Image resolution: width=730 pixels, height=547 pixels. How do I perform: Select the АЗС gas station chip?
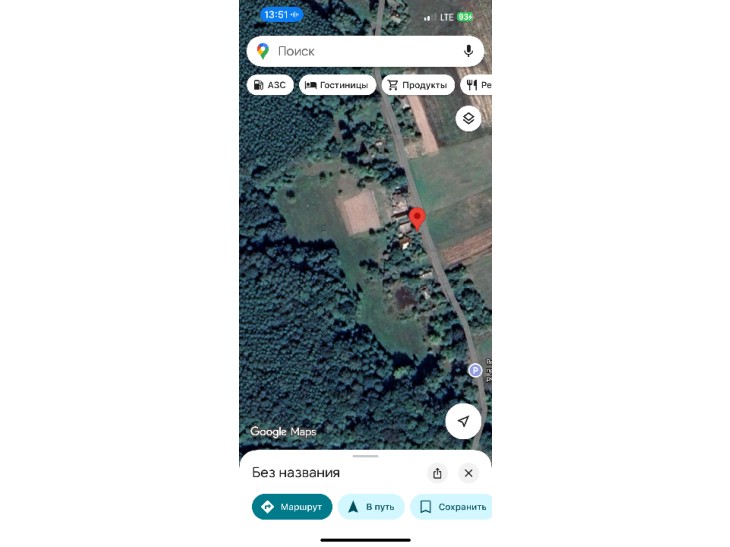(x=270, y=85)
